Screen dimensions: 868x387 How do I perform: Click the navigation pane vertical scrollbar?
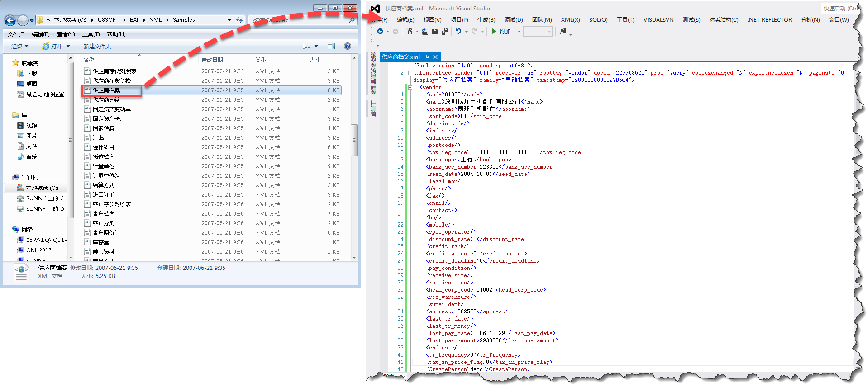pyautogui.click(x=70, y=140)
